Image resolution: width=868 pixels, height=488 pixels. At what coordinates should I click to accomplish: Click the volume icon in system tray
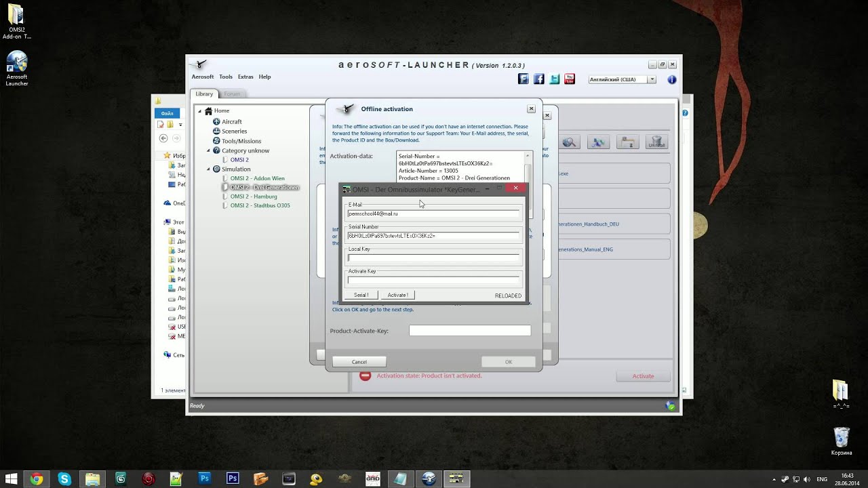click(x=806, y=479)
